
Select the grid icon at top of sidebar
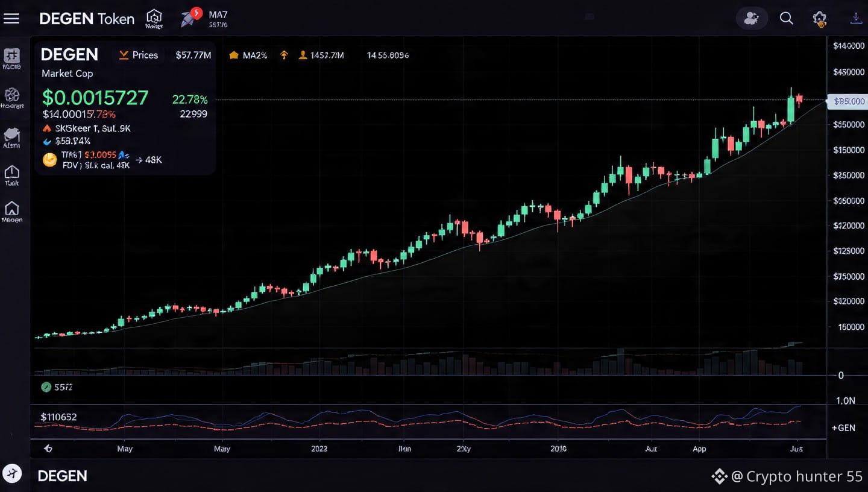11,55
